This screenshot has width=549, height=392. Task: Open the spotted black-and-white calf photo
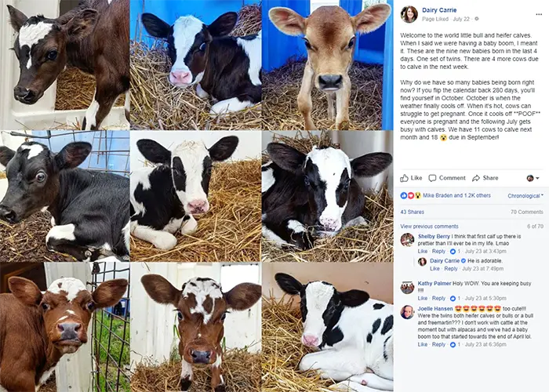coord(327,327)
